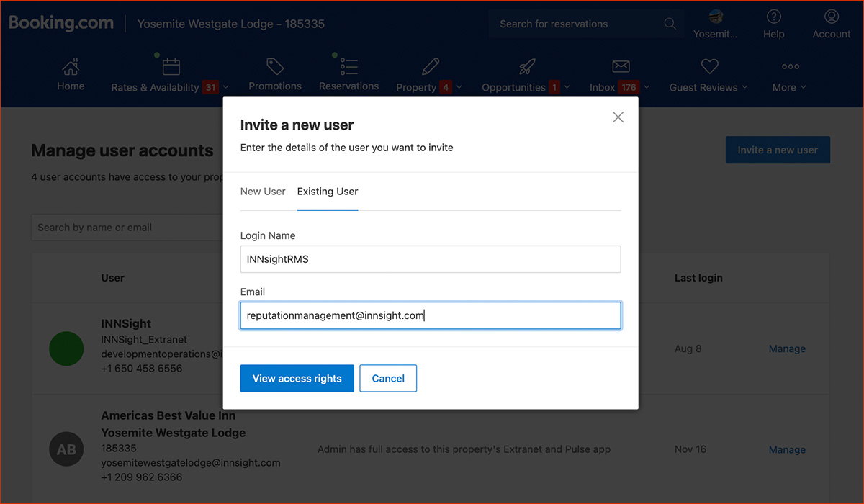Screen dimensions: 864x504
Task: Click the Manage user accounts heading
Action: (x=122, y=150)
